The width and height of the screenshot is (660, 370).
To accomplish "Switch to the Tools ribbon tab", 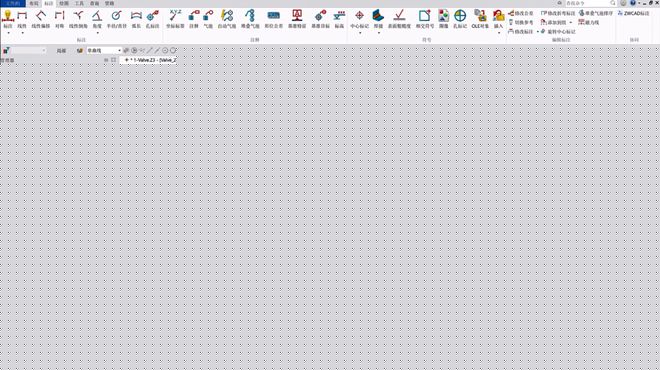I will [x=79, y=3].
